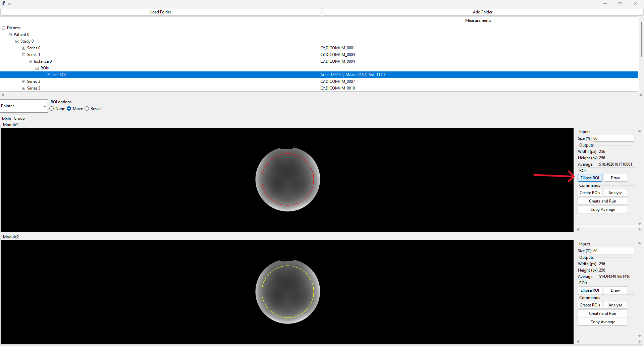
Task: Click Module1 Copy Average button
Action: (x=602, y=210)
